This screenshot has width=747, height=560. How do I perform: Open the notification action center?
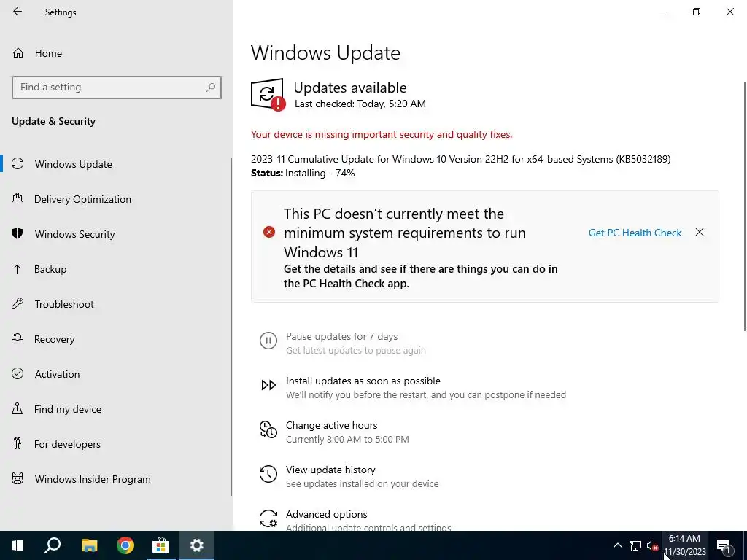(x=724, y=545)
